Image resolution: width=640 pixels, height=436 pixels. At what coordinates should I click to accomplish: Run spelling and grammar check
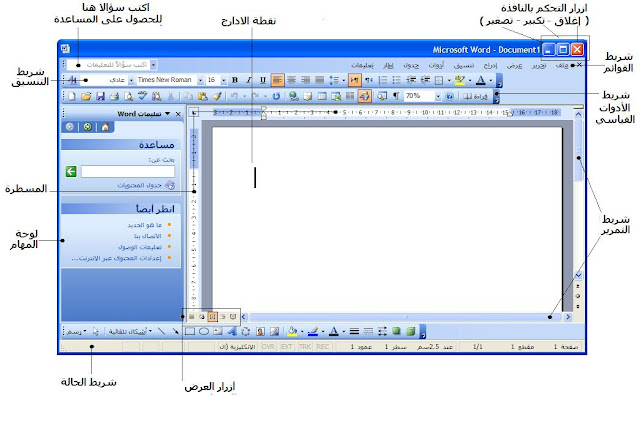click(142, 96)
